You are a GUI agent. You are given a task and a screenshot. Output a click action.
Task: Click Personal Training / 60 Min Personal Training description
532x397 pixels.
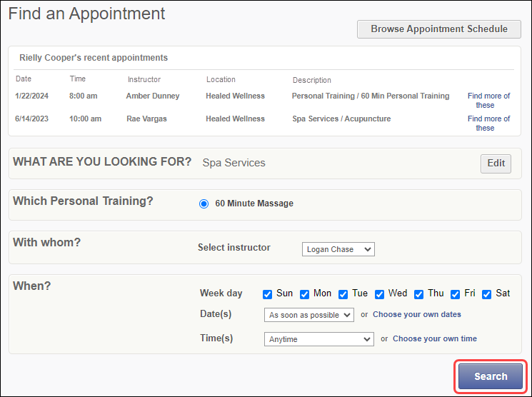(371, 96)
